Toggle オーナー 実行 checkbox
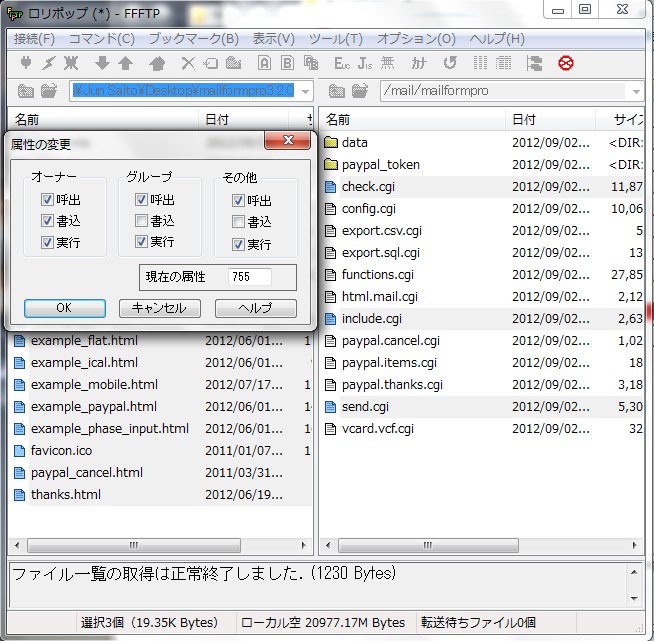654x641 pixels. click(x=47, y=242)
